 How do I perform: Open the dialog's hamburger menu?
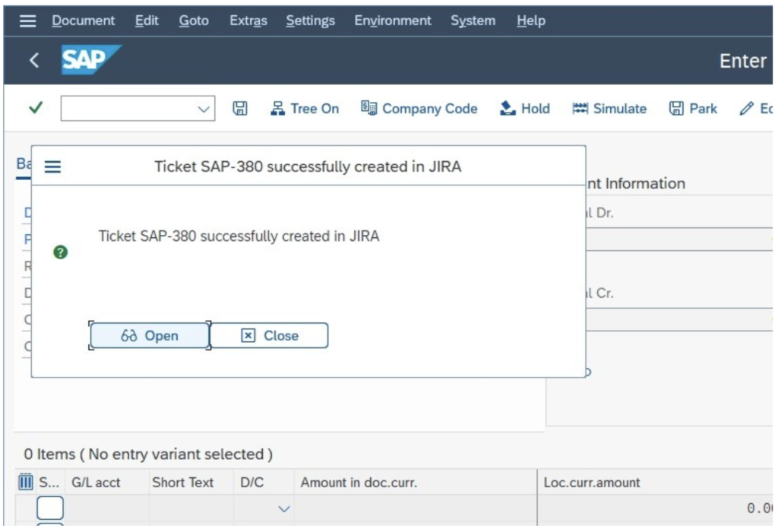click(x=52, y=166)
